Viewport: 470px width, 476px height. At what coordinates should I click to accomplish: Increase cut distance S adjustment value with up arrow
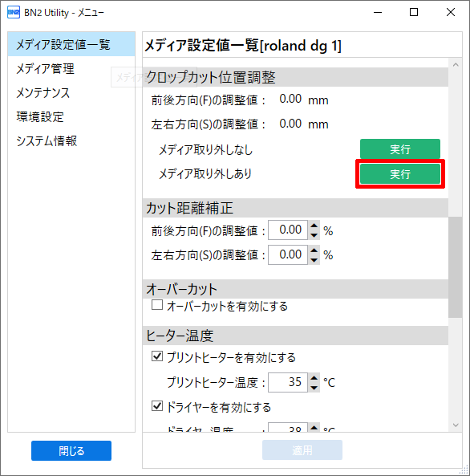click(x=314, y=250)
